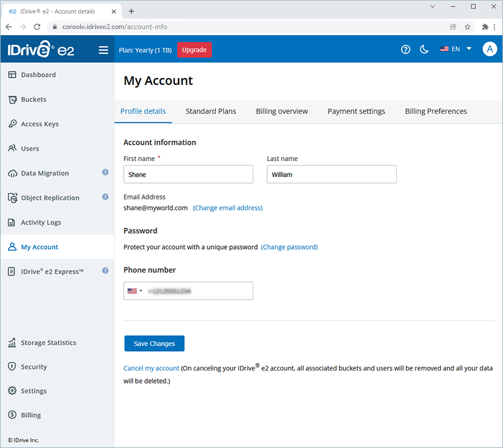
Task: Click the IDrive e2 logo
Action: pyautogui.click(x=41, y=50)
